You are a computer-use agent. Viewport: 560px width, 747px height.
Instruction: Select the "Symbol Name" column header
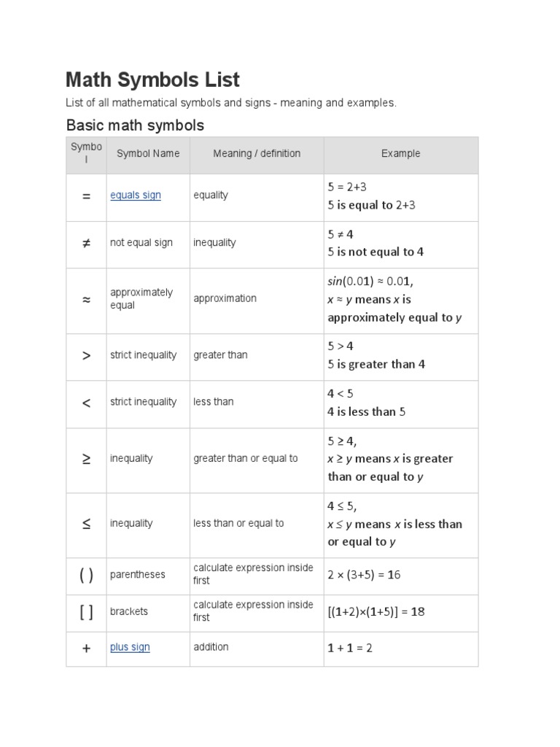[x=148, y=153]
